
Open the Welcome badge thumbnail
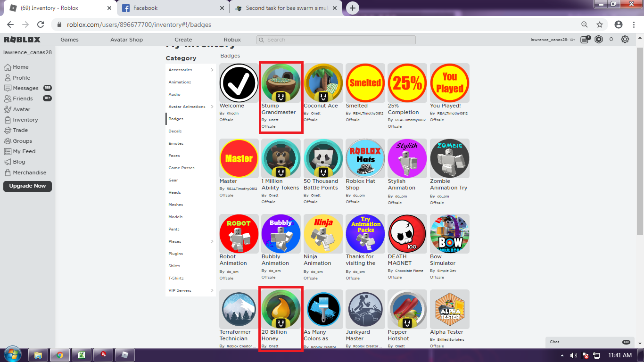click(x=239, y=83)
